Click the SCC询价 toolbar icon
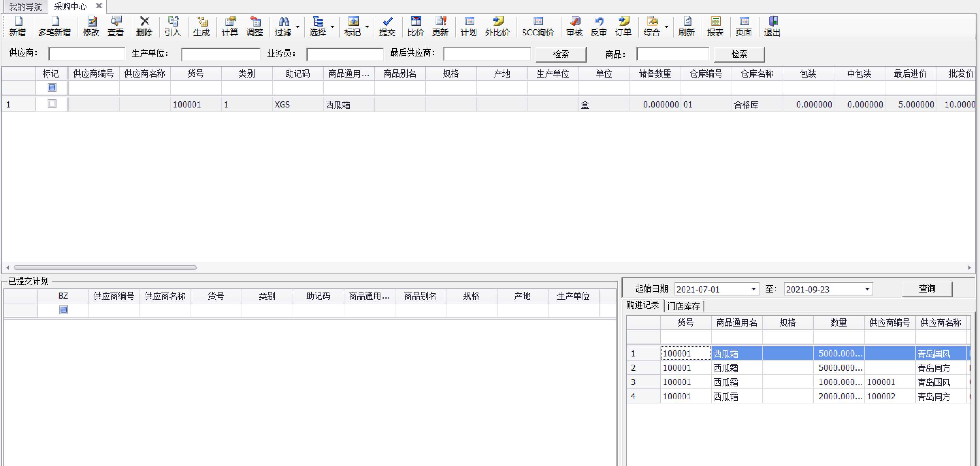Viewport: 980px width, 466px height. pyautogui.click(x=538, y=26)
